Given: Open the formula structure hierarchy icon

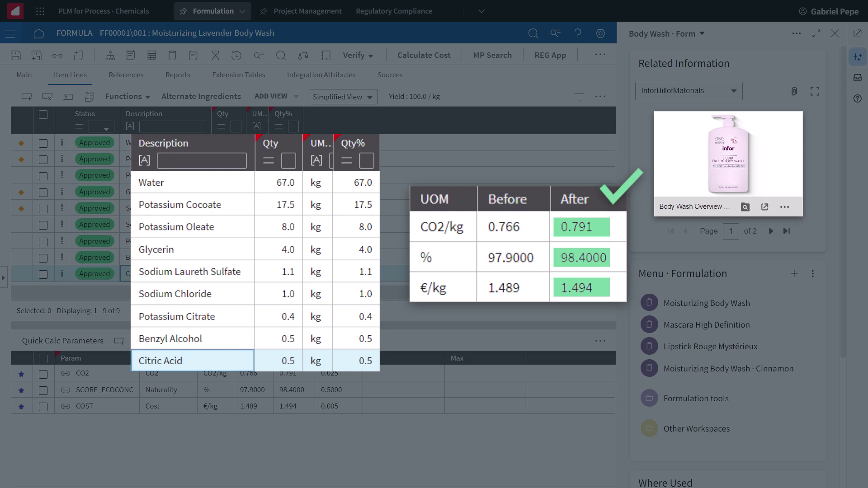Looking at the screenshot, I should 110,55.
